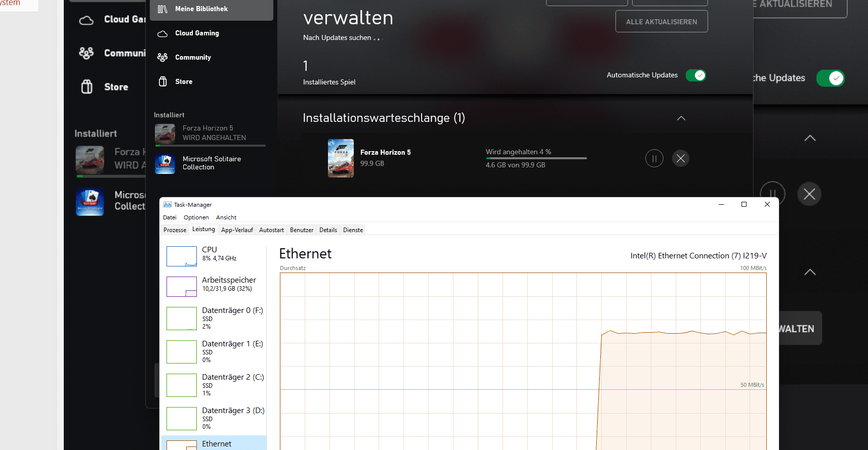
Task: Toggle Automatische Updates switch off
Action: [x=696, y=75]
